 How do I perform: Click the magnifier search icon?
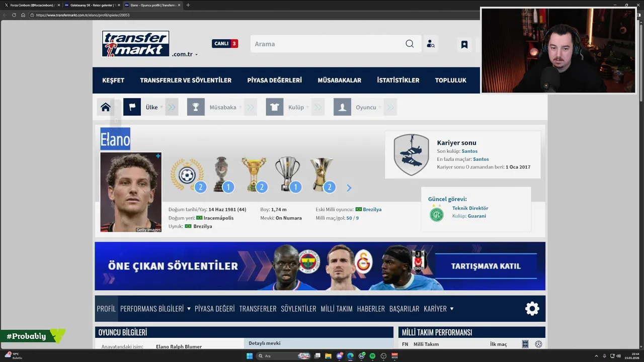[x=410, y=44]
